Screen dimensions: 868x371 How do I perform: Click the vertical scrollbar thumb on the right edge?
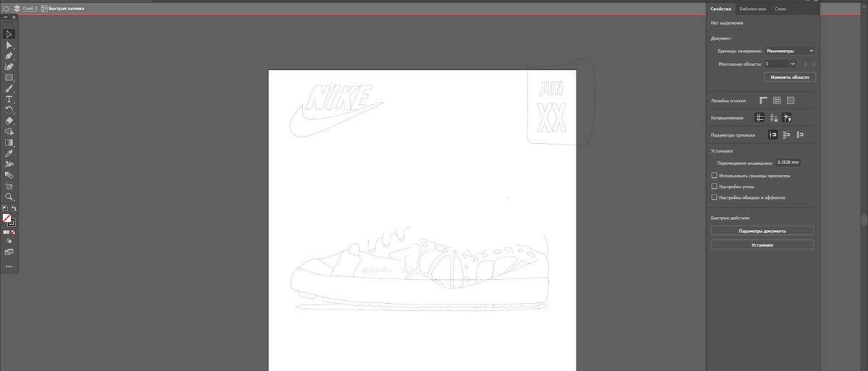[x=862, y=219]
